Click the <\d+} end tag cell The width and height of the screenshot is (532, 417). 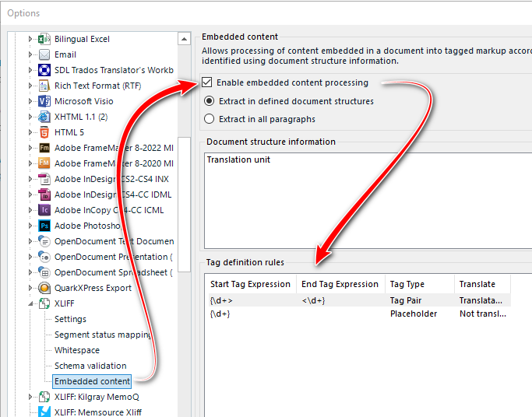tap(313, 300)
